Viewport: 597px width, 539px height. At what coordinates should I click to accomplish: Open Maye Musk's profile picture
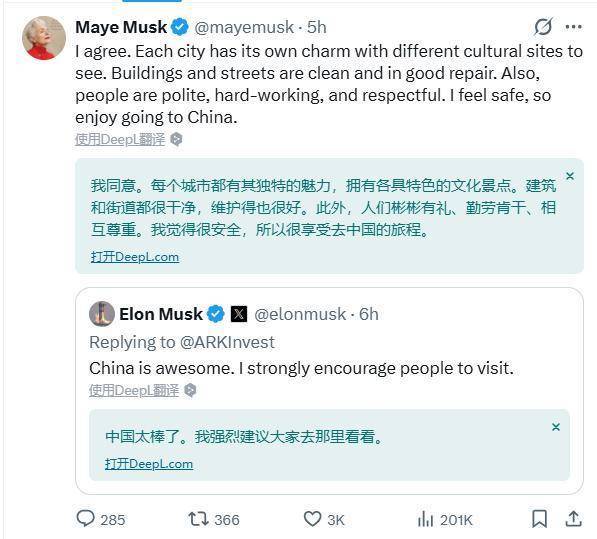(x=44, y=38)
